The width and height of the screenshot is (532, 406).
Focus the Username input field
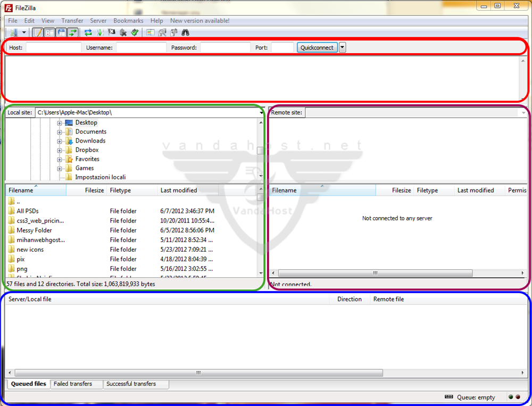tap(141, 47)
